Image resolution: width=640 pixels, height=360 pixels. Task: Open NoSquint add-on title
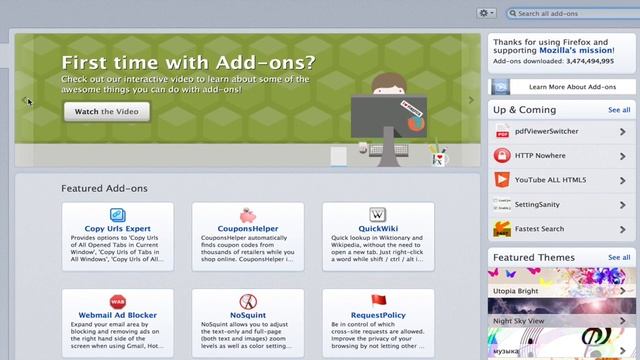248,315
